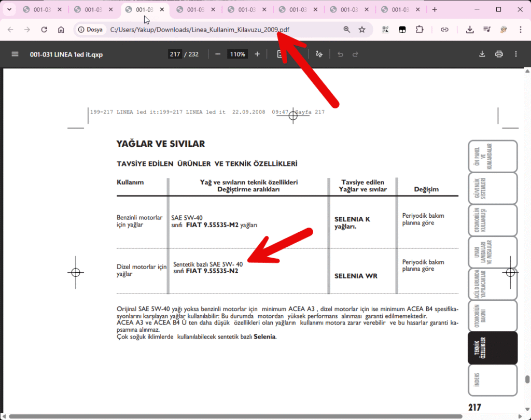Image resolution: width=531 pixels, height=420 pixels.
Task: Toggle the PDF sidebar menu
Action: (15, 54)
